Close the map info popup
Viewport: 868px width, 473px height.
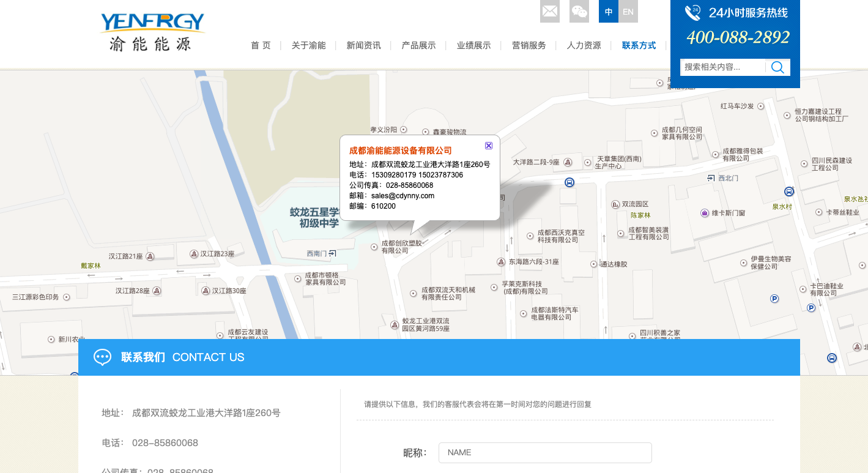[489, 146]
